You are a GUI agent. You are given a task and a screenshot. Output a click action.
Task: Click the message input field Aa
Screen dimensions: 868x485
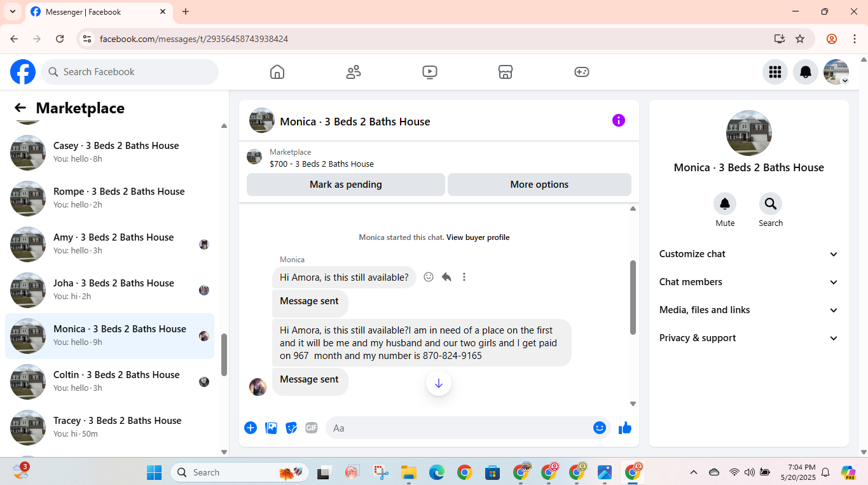[458, 428]
